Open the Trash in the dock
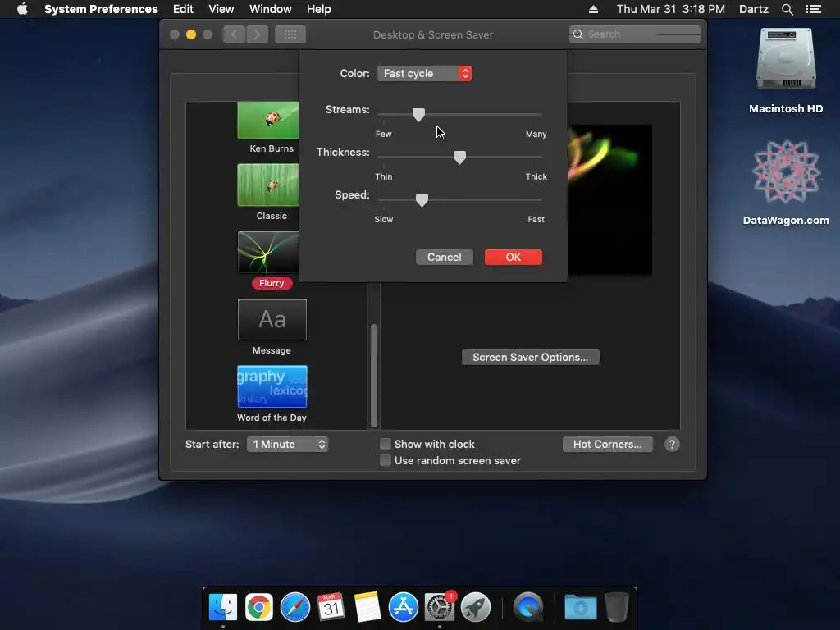 click(617, 607)
